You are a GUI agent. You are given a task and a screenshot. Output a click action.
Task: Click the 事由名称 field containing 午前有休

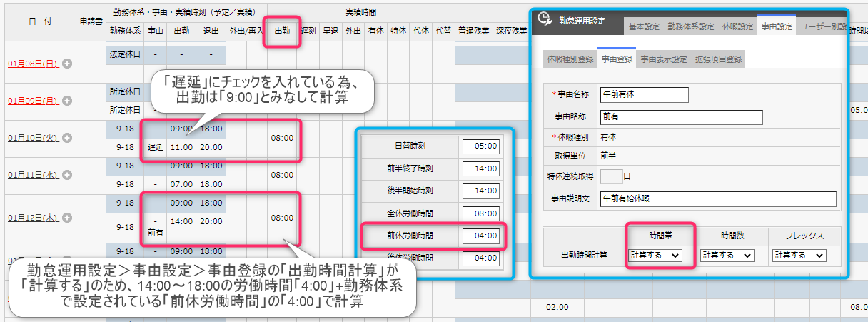pyautogui.click(x=644, y=95)
